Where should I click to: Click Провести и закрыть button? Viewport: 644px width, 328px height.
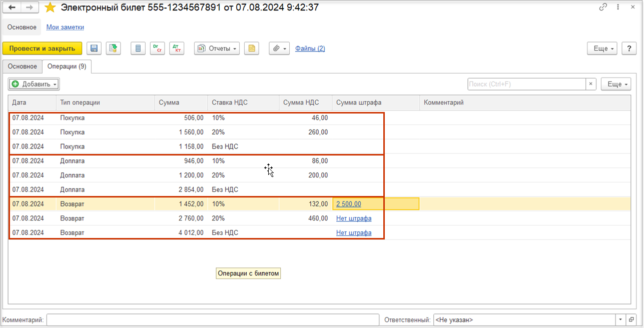42,48
